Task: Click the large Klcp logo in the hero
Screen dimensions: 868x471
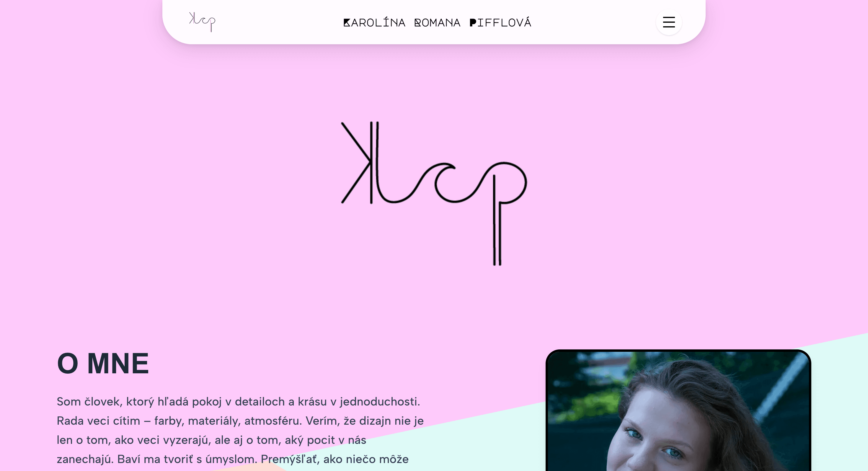Action: tap(434, 193)
